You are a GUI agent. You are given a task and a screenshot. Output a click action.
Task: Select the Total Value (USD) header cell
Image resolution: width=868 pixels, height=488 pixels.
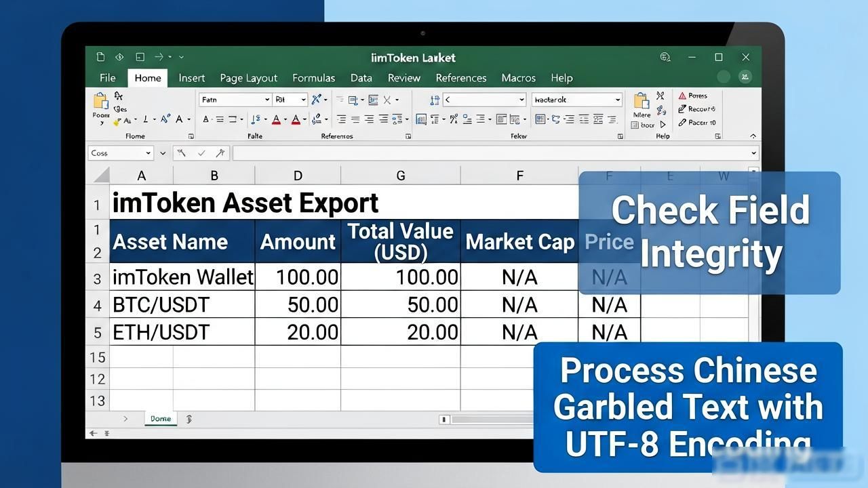[x=401, y=241]
